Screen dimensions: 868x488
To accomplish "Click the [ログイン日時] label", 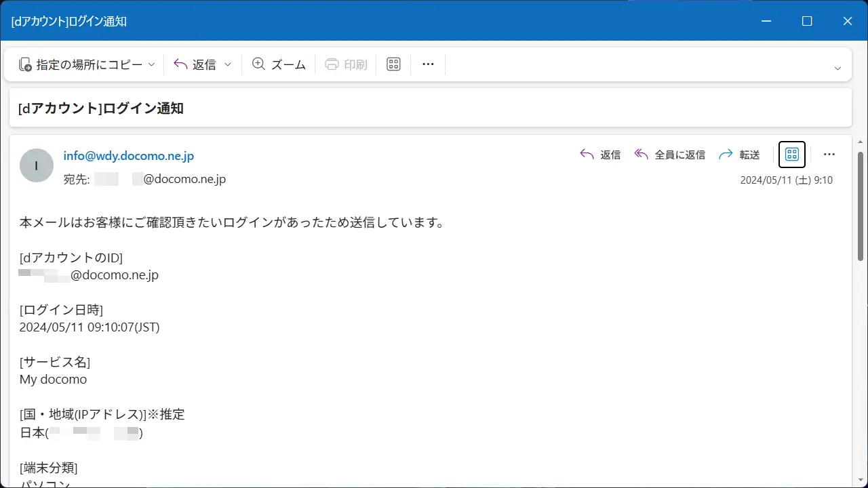I will coord(61,310).
